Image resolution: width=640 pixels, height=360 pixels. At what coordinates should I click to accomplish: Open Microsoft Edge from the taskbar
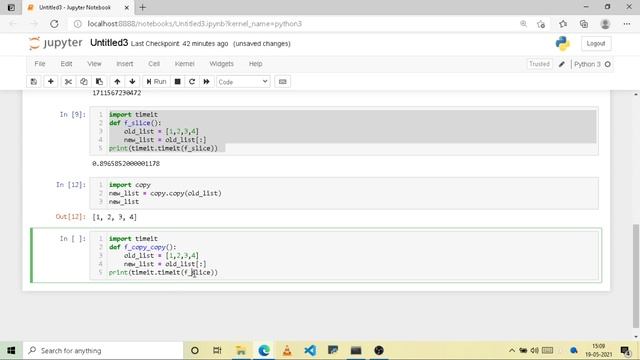click(x=264, y=351)
